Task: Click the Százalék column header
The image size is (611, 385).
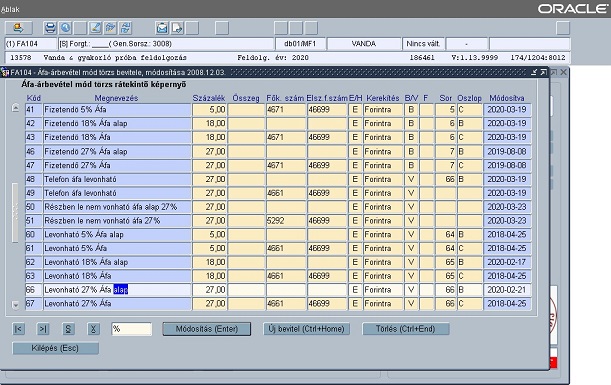Action: click(x=209, y=98)
